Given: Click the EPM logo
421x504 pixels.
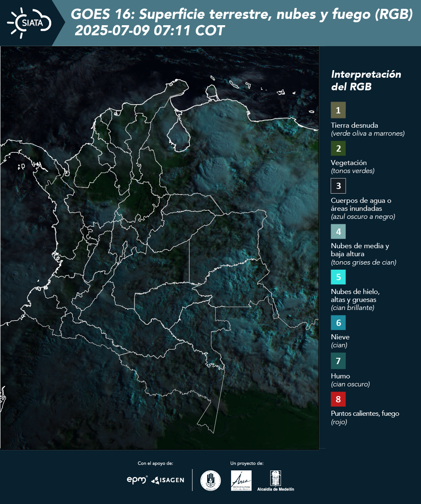Looking at the screenshot, I should (x=137, y=480).
